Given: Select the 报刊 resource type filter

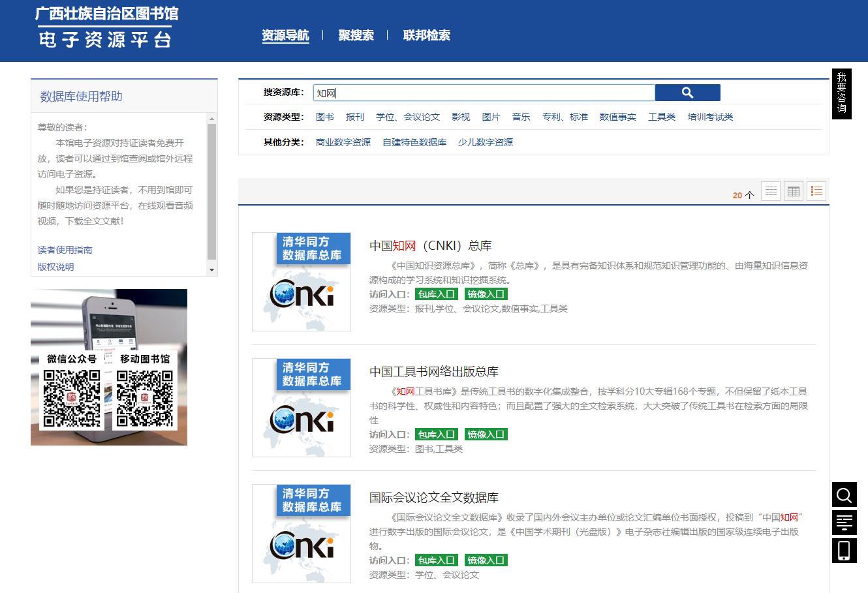Looking at the screenshot, I should coord(354,117).
